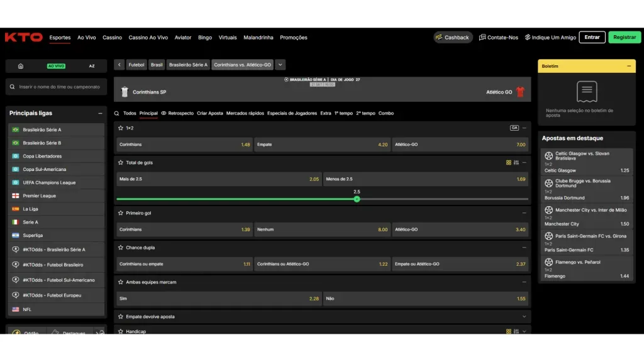Open the match selector dropdown arrow
Screen dimensions: 644x362
[280, 65]
